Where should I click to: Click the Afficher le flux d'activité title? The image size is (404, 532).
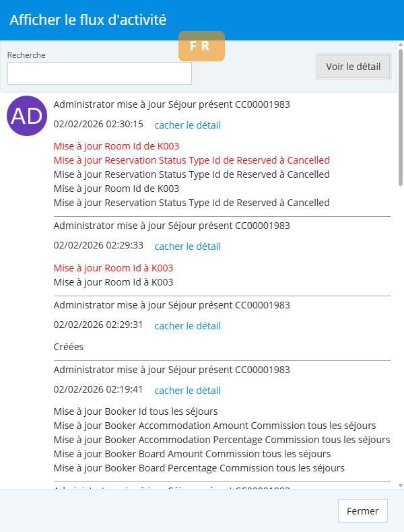pyautogui.click(x=88, y=20)
